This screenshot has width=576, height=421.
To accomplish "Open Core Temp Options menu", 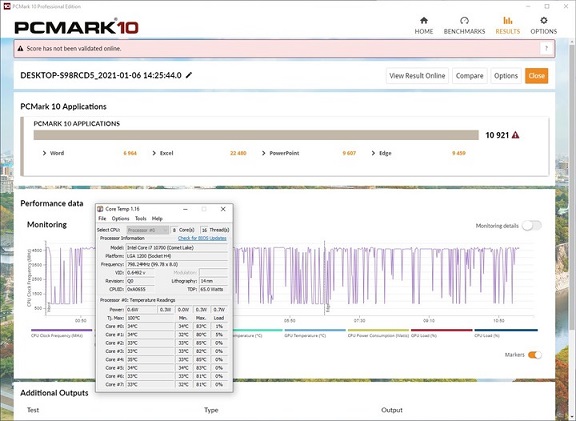I will 120,219.
